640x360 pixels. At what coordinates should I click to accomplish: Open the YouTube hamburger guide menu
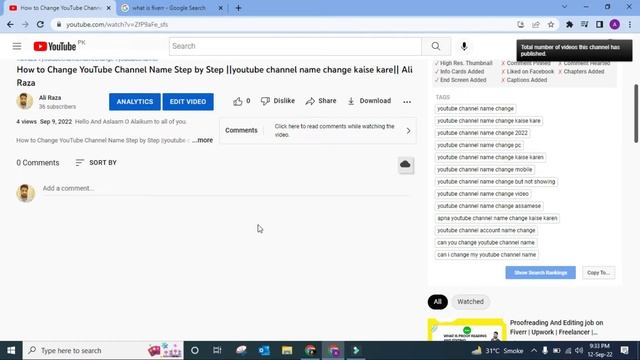17,46
